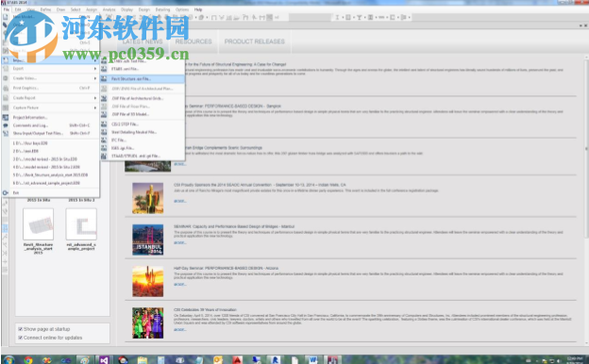
Task: Open Outlook from the taskbar
Action: (x=218, y=360)
